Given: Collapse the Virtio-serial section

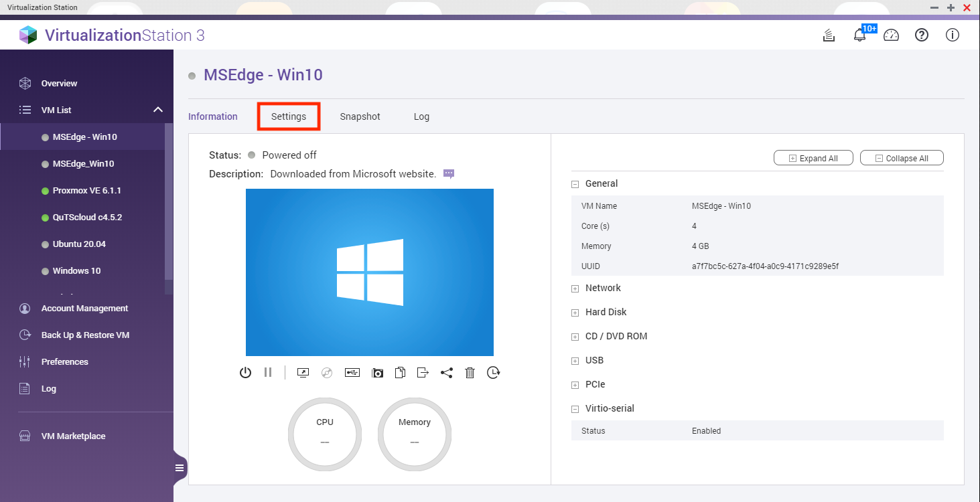Looking at the screenshot, I should tap(575, 409).
